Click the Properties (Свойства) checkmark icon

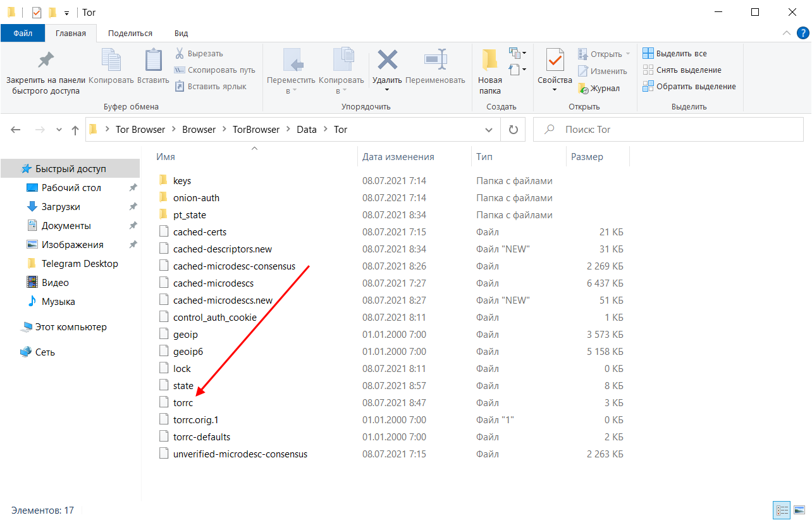coord(555,61)
